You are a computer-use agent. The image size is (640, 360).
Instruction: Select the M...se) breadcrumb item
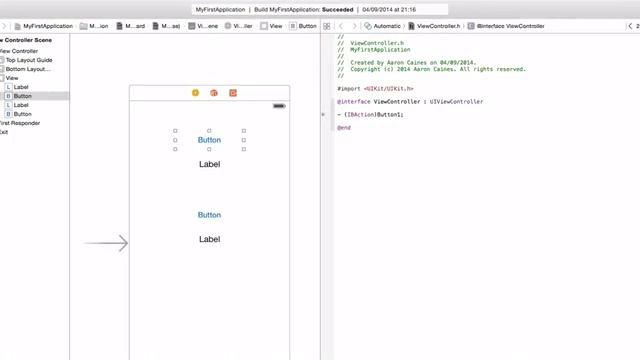(166, 26)
